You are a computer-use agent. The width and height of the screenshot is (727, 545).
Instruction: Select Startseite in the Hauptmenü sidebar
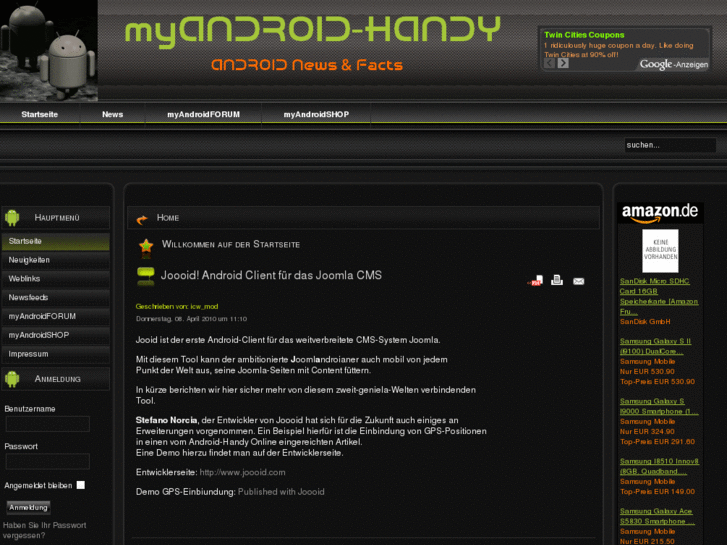(56, 242)
